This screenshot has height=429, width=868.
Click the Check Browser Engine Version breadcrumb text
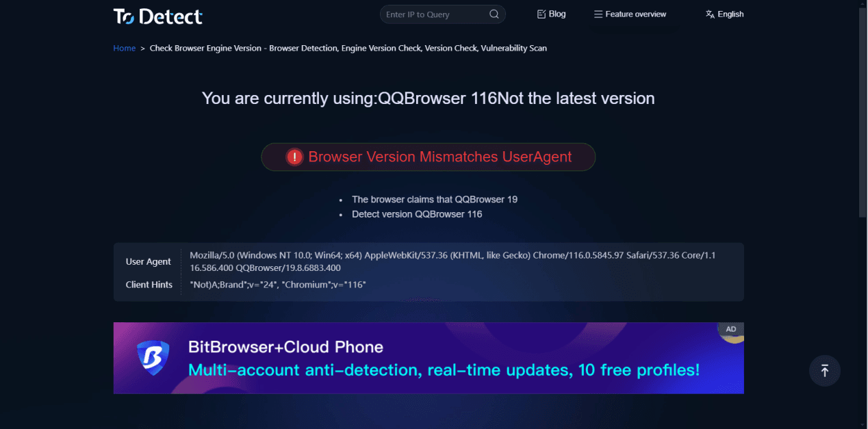coord(348,48)
